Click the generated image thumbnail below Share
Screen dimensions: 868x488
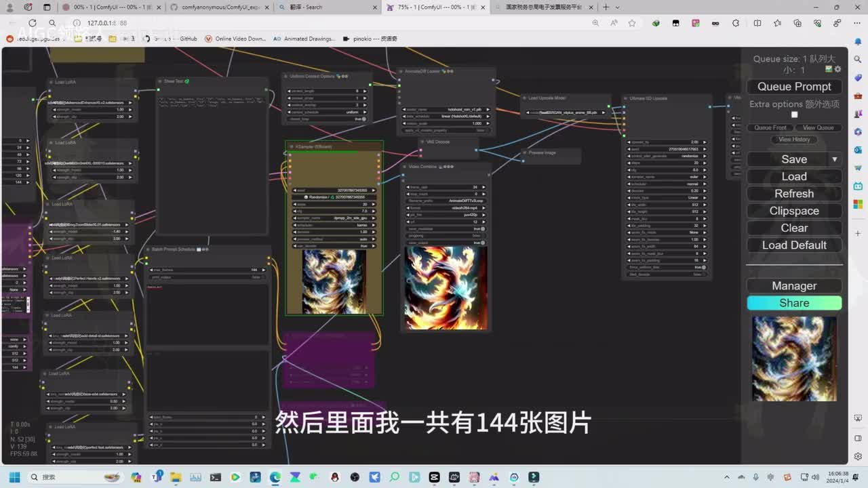pos(794,359)
